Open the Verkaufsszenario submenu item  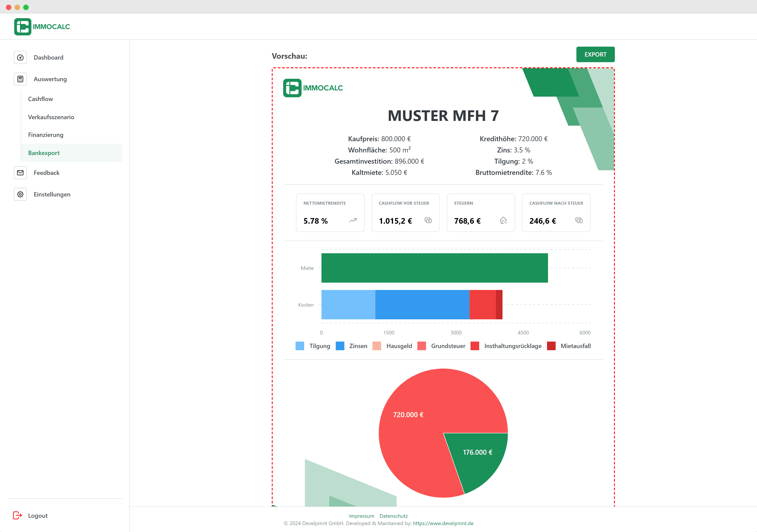[51, 117]
